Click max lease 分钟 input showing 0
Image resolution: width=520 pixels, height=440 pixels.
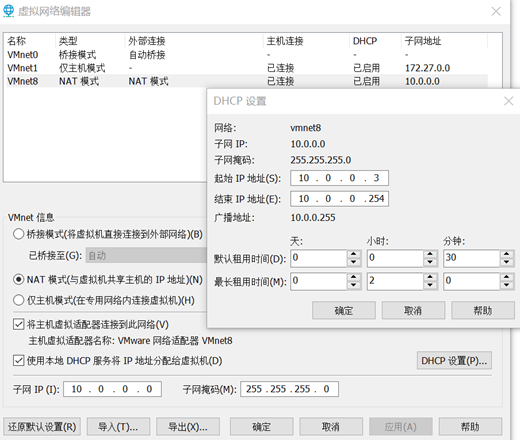[x=472, y=281]
